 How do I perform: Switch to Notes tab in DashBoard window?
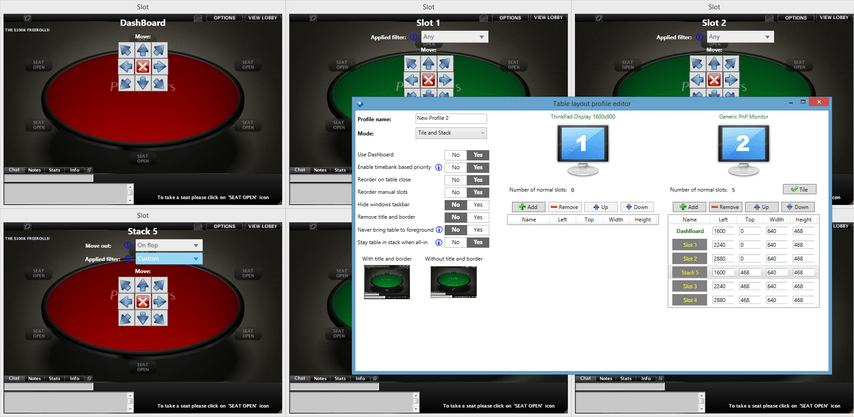tap(34, 170)
